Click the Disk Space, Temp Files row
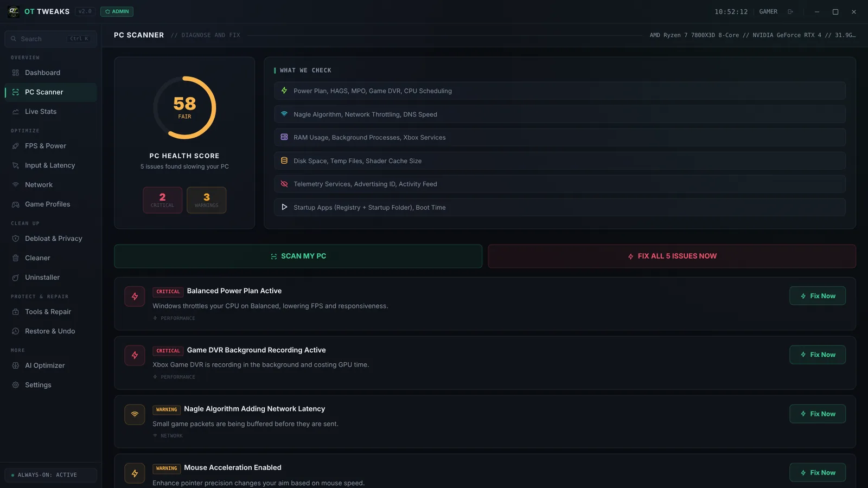Image resolution: width=868 pixels, height=488 pixels. point(560,160)
